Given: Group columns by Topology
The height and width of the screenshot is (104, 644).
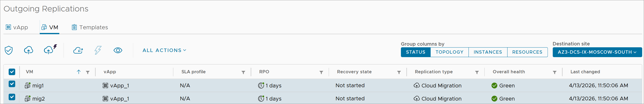Looking at the screenshot, I should pyautogui.click(x=449, y=52).
